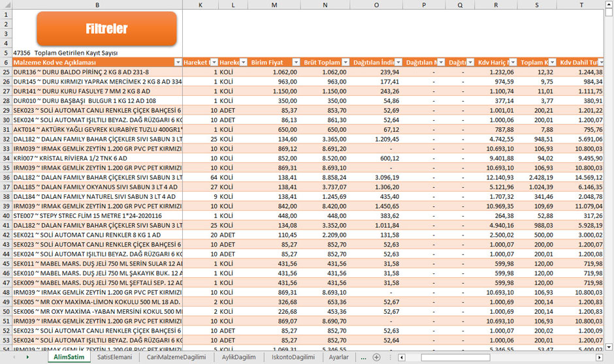The width and height of the screenshot is (614, 364).
Task: Click '47356 Toplam Getirilen Kayıt Sayısı' cell
Action: click(x=97, y=53)
